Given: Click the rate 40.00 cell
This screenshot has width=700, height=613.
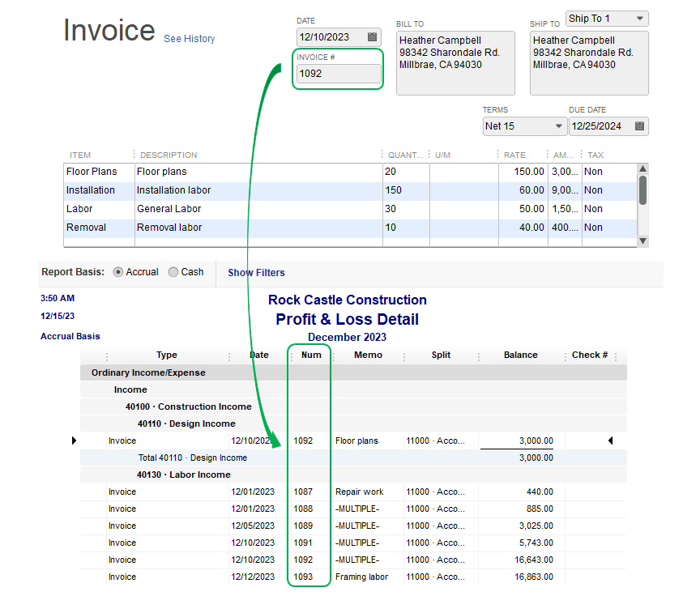Looking at the screenshot, I should click(x=523, y=228).
